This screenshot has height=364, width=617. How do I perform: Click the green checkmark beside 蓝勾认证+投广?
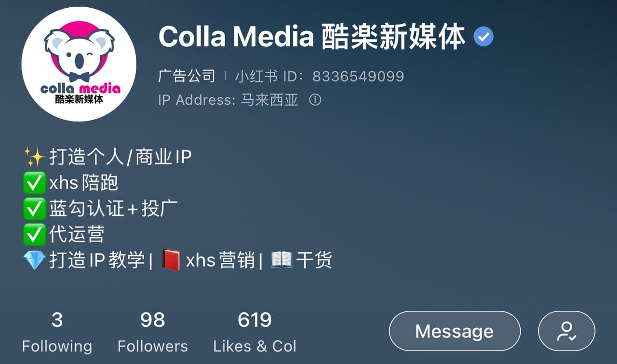[34, 209]
